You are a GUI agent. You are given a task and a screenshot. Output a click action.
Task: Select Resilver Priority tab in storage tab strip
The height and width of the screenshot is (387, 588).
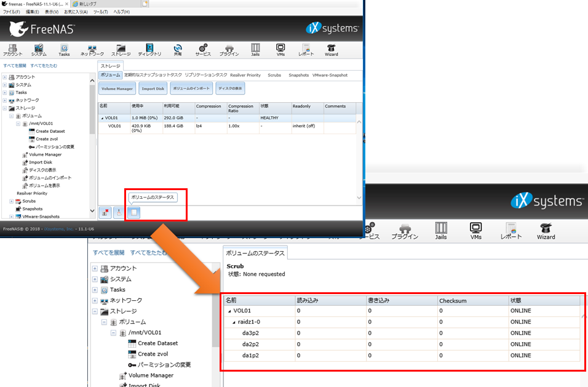point(245,75)
